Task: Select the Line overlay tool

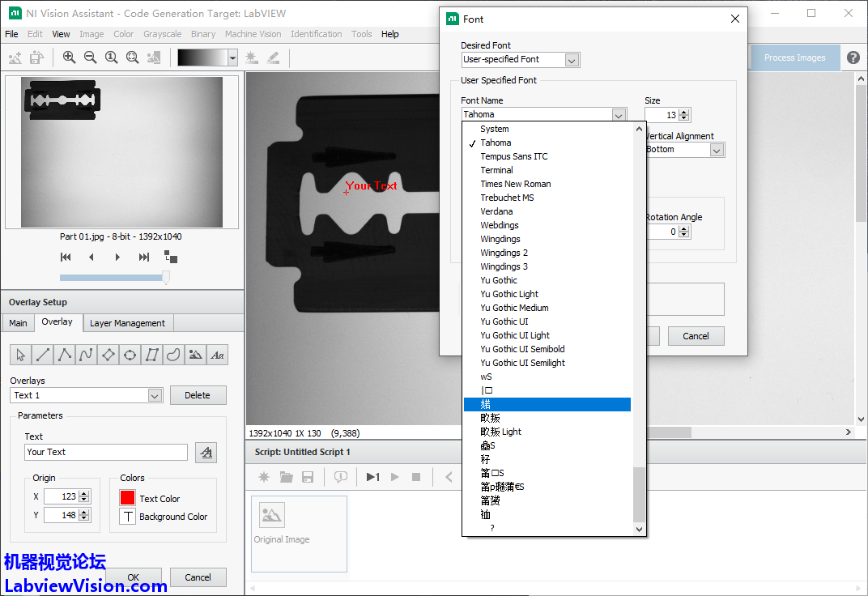Action: coord(42,355)
